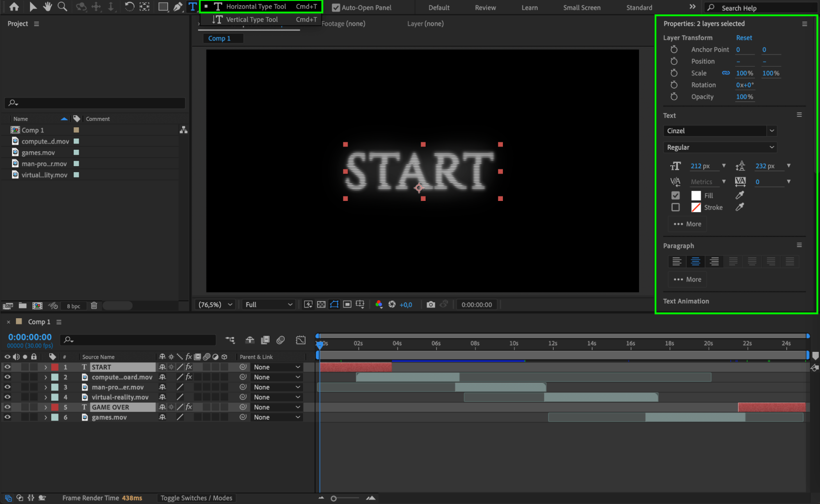Click the fill color eyedropper
Screen dimensions: 820x504
click(x=740, y=195)
